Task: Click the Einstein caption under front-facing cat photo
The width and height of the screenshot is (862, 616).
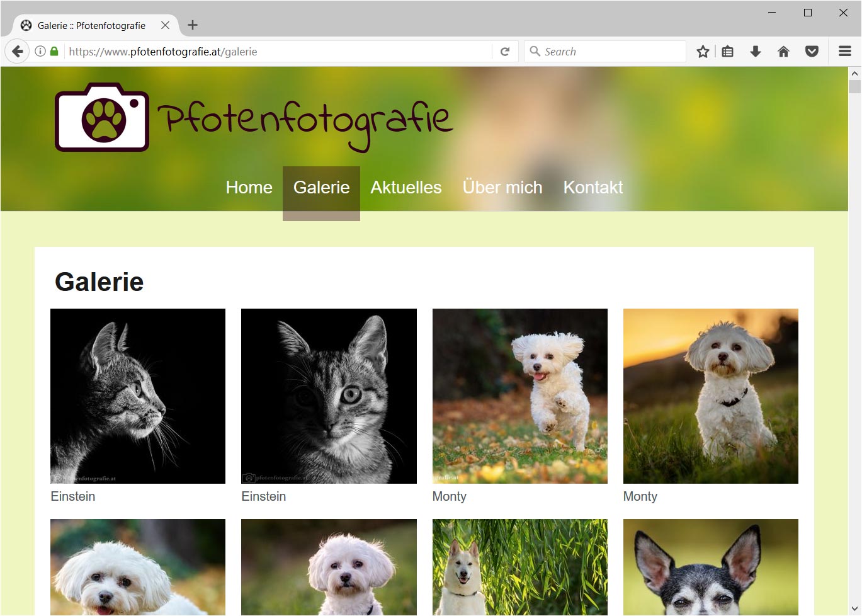Action: [x=264, y=496]
